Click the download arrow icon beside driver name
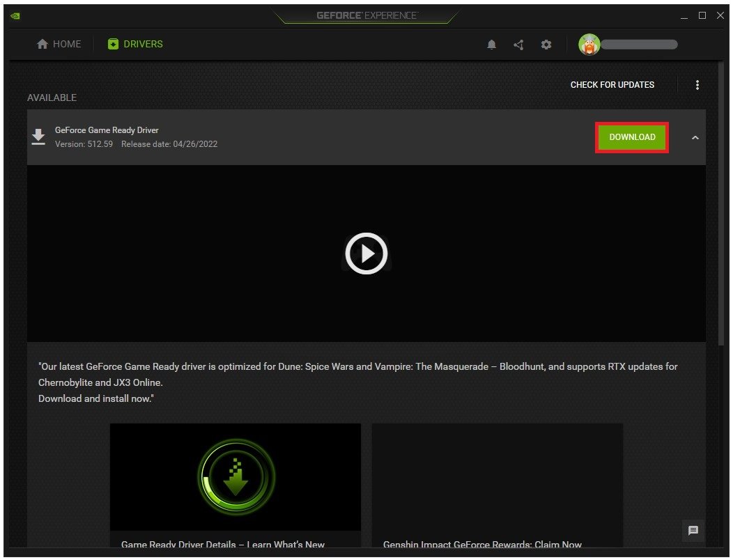This screenshot has height=560, width=733. tap(39, 137)
